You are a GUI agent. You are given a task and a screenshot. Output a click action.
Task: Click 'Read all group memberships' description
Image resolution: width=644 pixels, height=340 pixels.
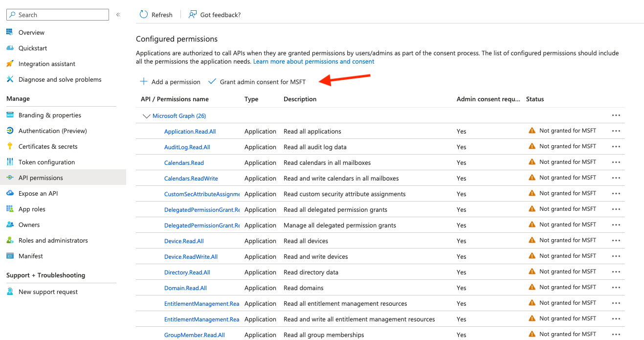(324, 335)
